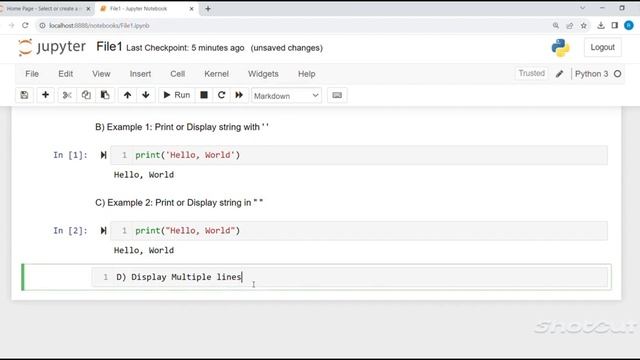Click the browser address bar URL
Image resolution: width=640 pixels, height=360 pixels.
pyautogui.click(x=99, y=25)
